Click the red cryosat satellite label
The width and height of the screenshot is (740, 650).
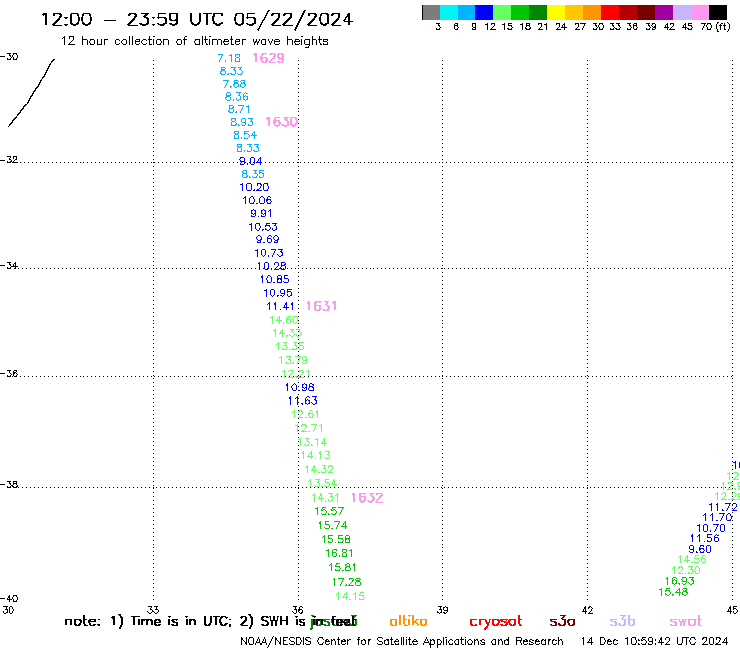496,621
